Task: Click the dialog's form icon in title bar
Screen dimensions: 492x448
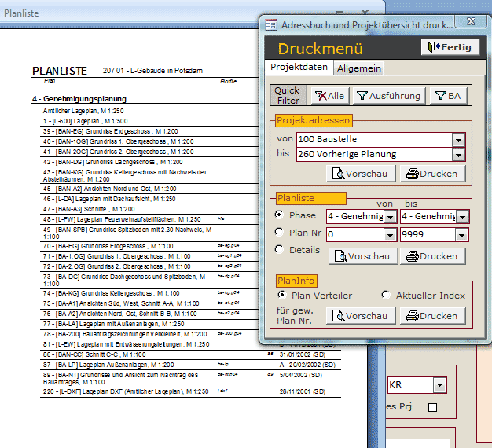Action: pyautogui.click(x=271, y=25)
